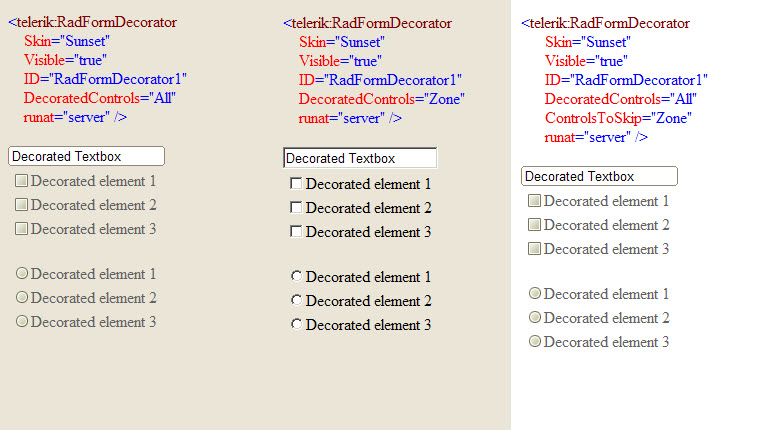Click DecoratedControls="All" text in right column
The image size is (768, 430).
coord(621,99)
